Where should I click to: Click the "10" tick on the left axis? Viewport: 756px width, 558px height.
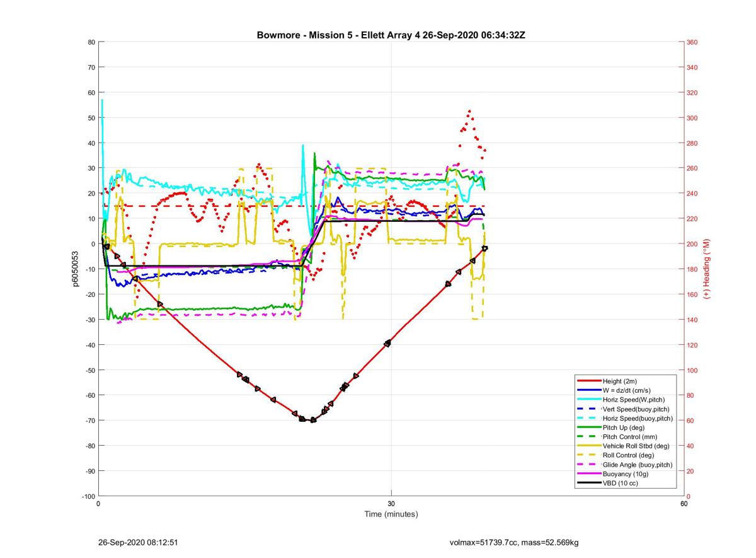coord(91,219)
